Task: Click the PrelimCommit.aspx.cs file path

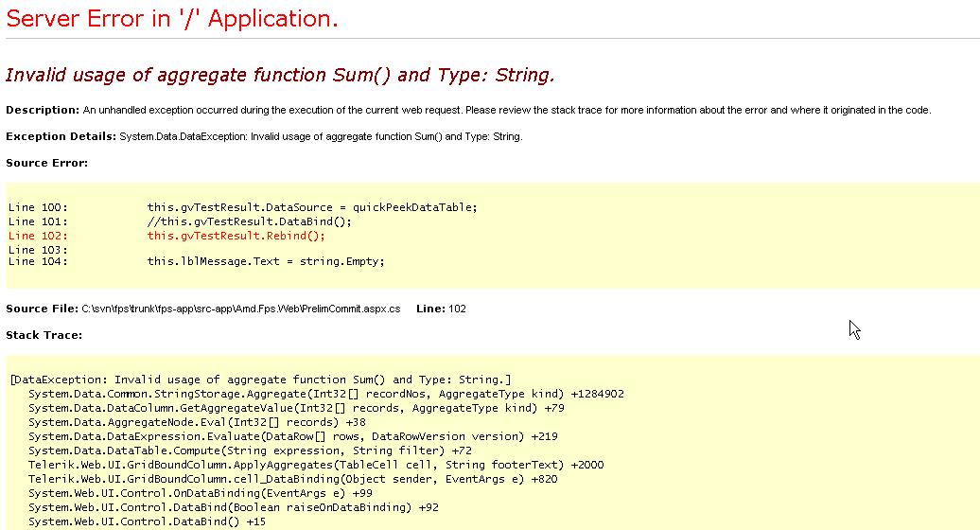Action: tap(241, 309)
